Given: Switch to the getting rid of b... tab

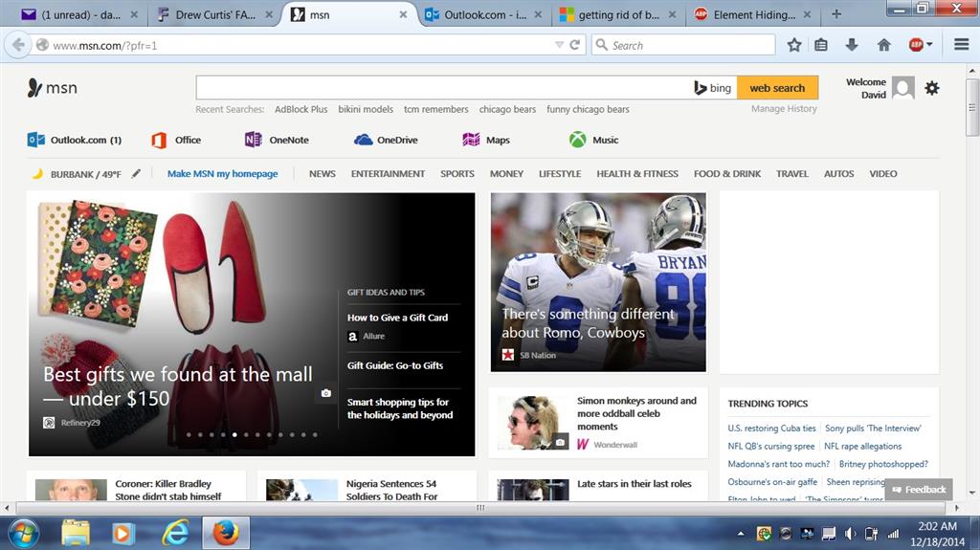Looking at the screenshot, I should click(x=618, y=14).
